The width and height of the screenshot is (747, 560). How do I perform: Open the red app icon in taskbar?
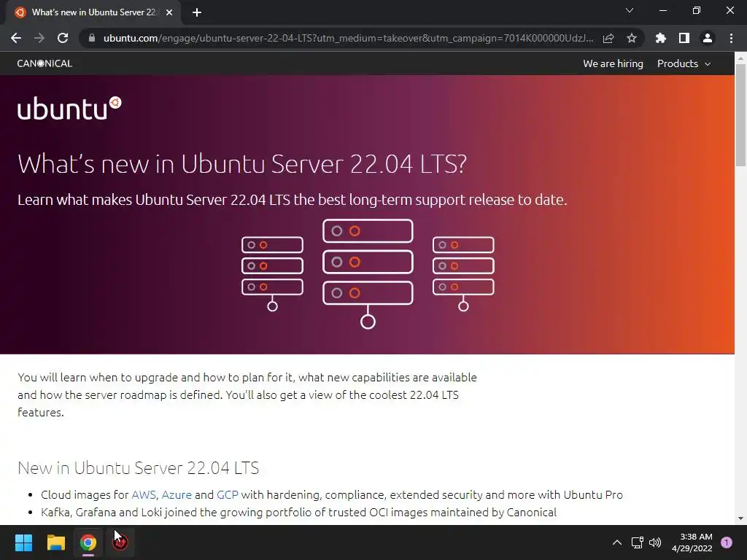click(120, 542)
